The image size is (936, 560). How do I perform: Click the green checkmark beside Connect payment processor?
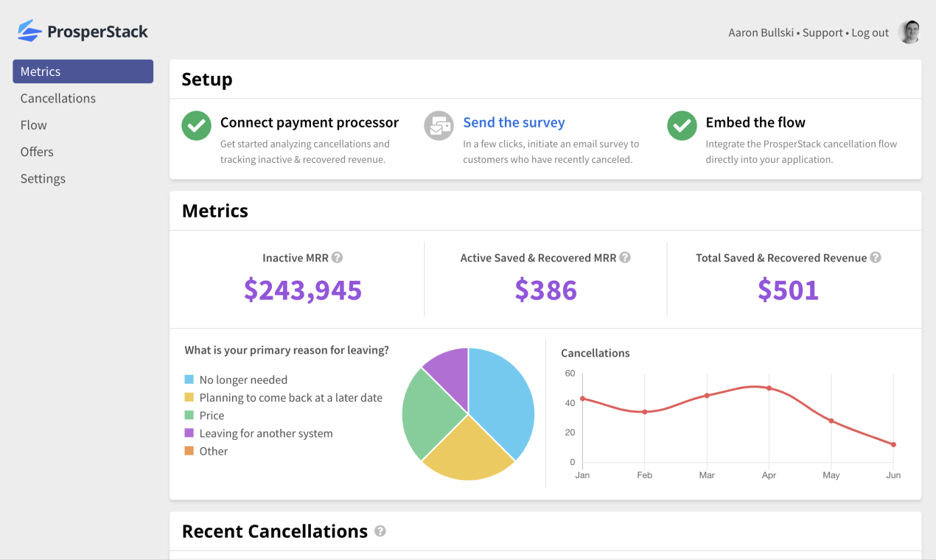click(x=196, y=126)
